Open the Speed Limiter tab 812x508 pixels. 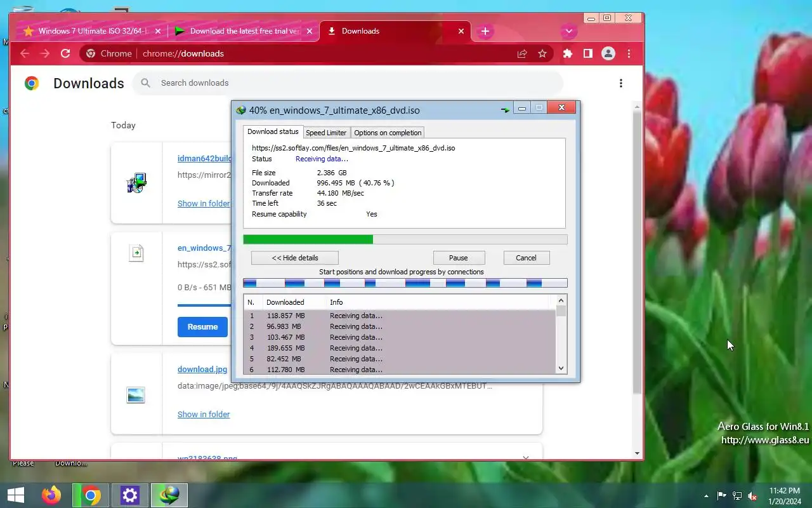click(x=326, y=133)
